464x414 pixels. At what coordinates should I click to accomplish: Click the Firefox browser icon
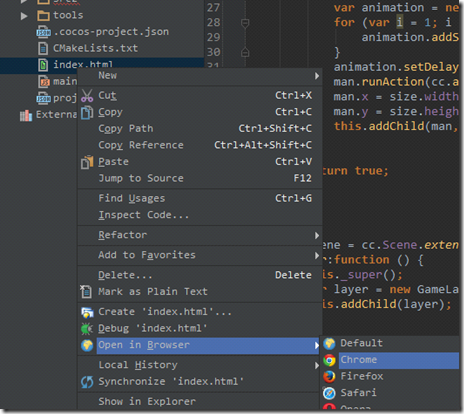(x=329, y=377)
